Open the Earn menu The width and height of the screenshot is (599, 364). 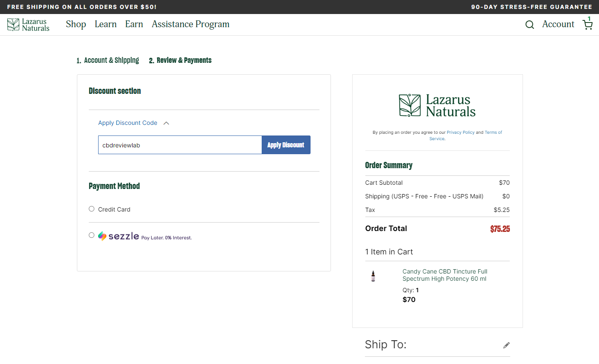coord(134,24)
